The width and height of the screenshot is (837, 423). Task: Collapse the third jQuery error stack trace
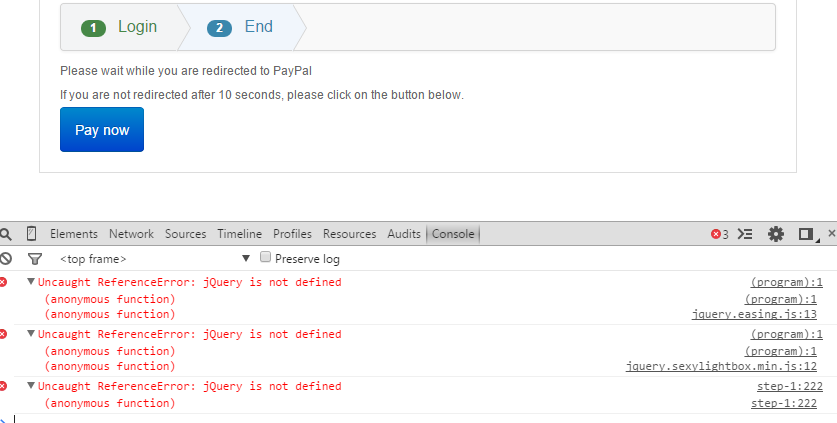click(31, 385)
